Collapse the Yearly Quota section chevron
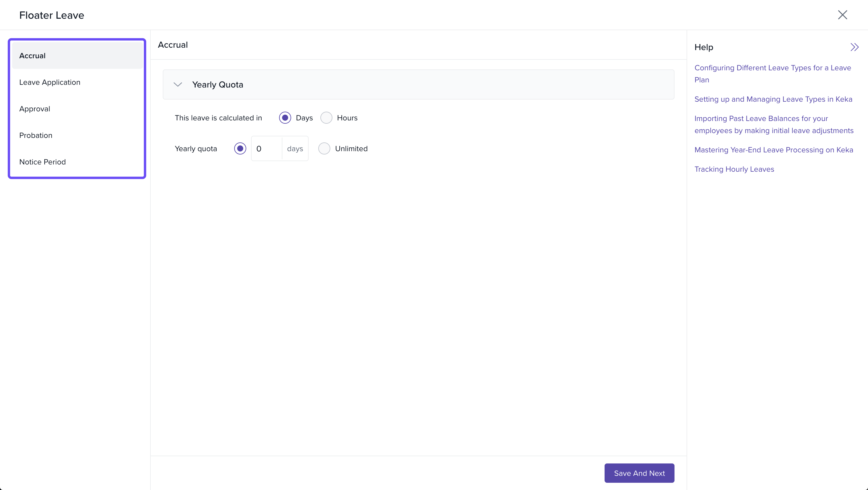This screenshot has width=868, height=490. tap(178, 84)
